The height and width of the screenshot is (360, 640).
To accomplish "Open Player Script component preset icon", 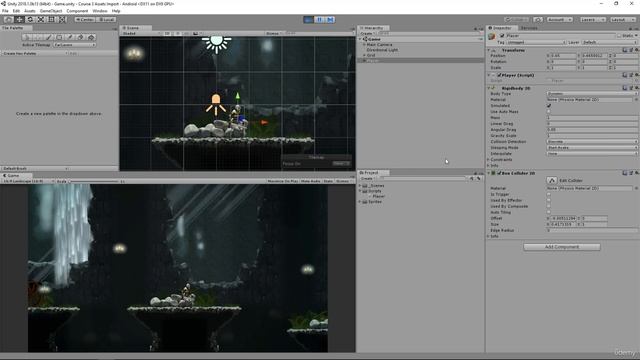I will [x=631, y=75].
